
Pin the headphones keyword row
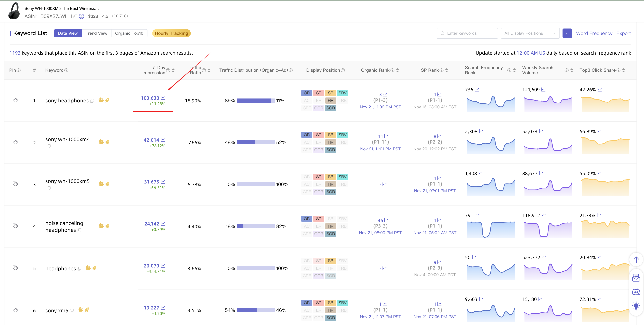15,268
